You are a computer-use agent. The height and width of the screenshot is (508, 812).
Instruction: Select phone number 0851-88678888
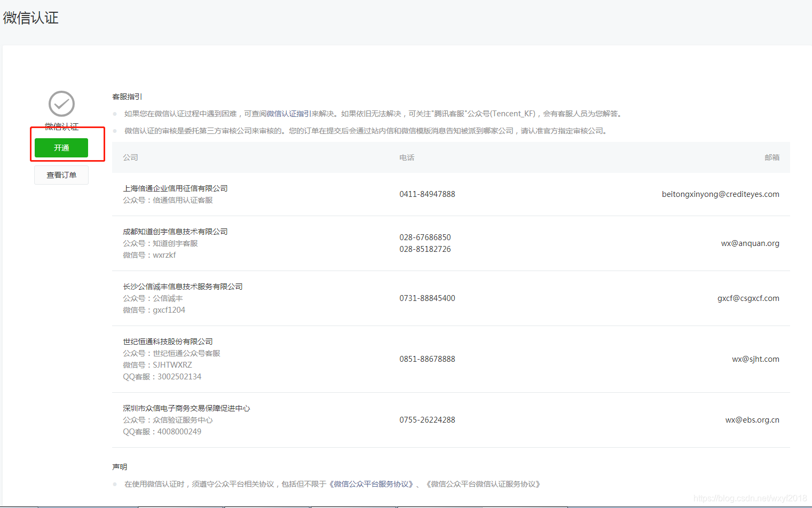coord(427,359)
